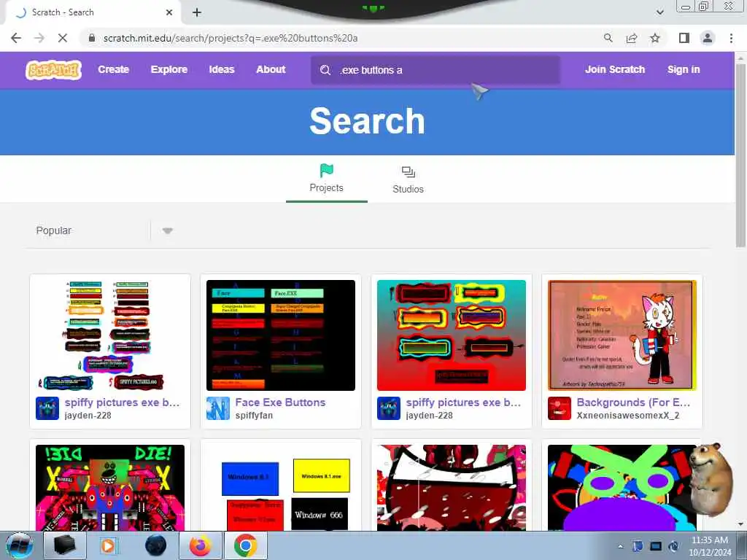747x560 pixels.
Task: Show hidden system tray icons
Action: 621,546
